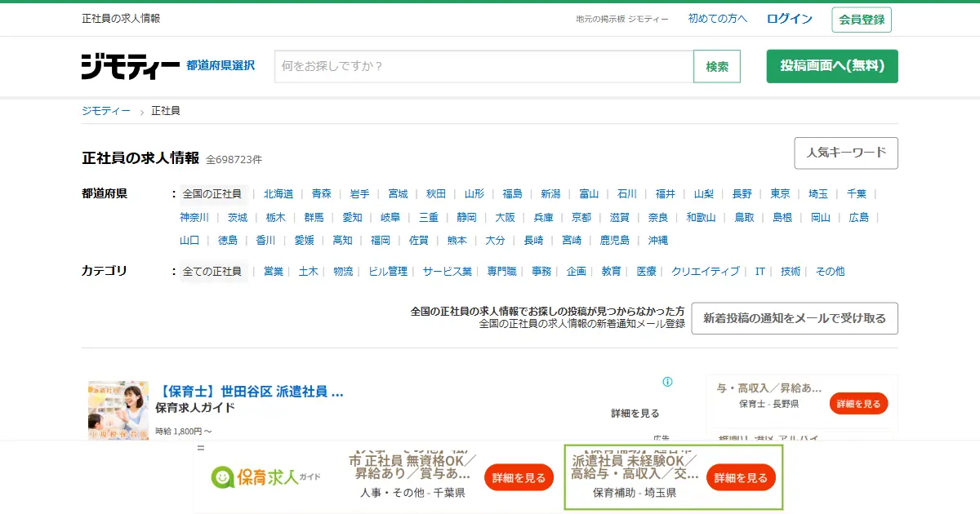Open the 初めての方へ link
The height and width of the screenshot is (514, 980).
click(718, 19)
